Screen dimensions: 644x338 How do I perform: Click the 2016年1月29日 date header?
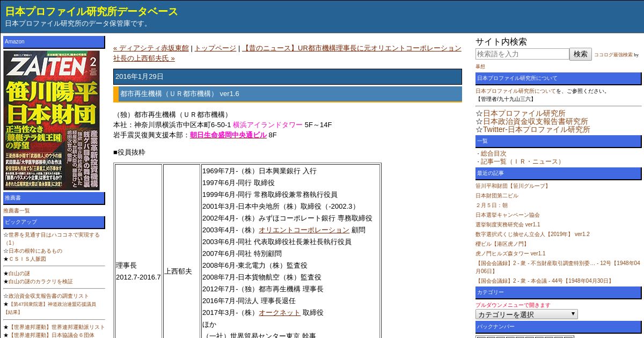tap(288, 77)
